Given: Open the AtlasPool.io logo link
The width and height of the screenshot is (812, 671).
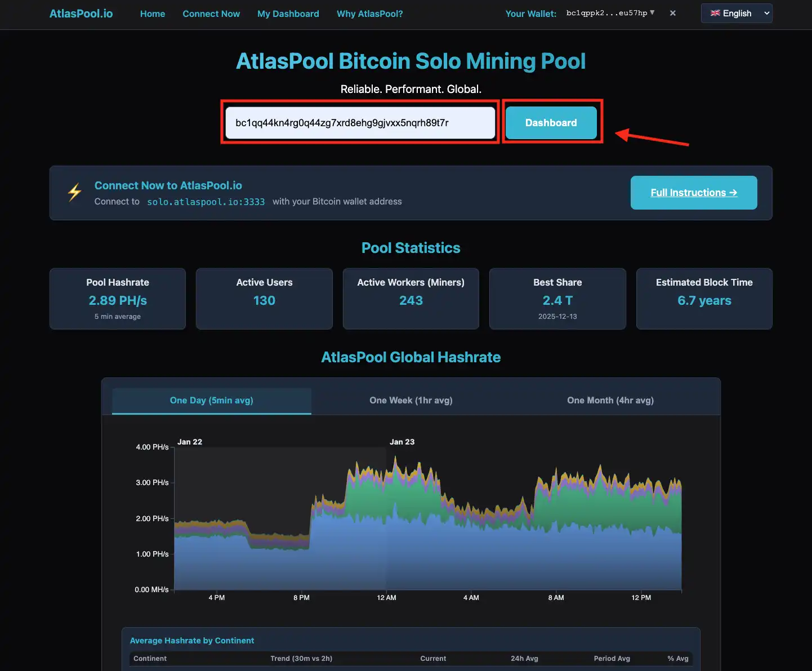Looking at the screenshot, I should (x=81, y=14).
